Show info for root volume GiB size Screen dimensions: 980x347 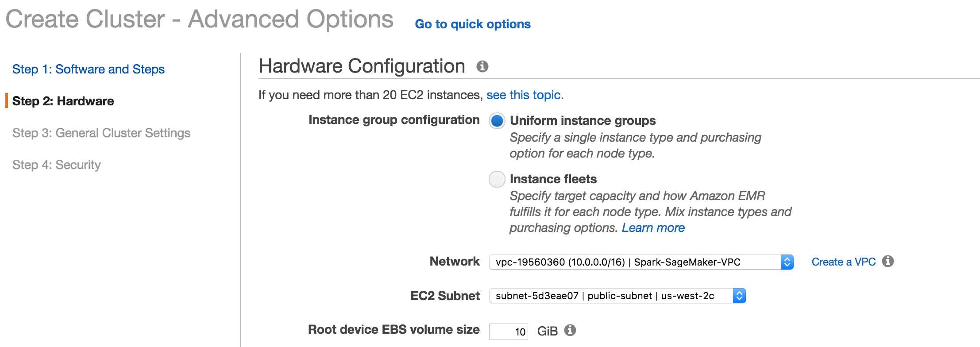[x=570, y=330]
